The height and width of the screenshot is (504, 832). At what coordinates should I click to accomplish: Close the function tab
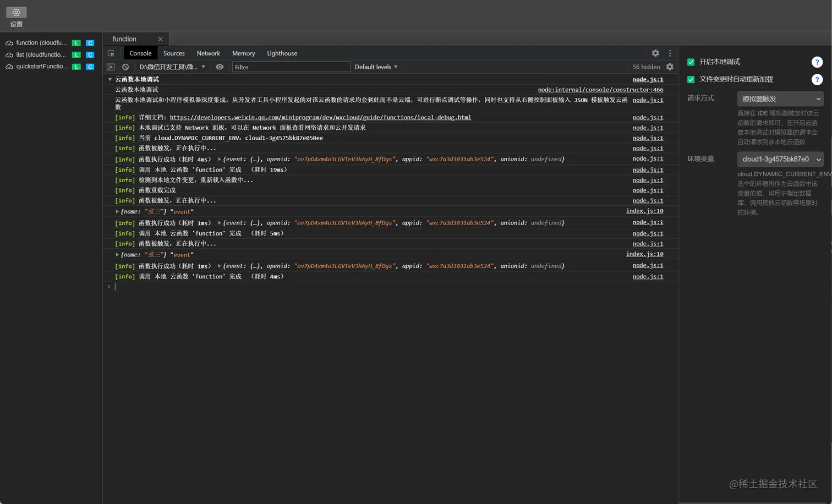[x=160, y=39]
